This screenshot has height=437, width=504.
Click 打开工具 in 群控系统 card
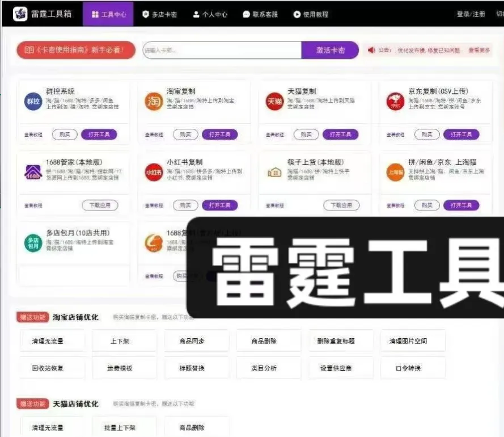click(x=99, y=134)
